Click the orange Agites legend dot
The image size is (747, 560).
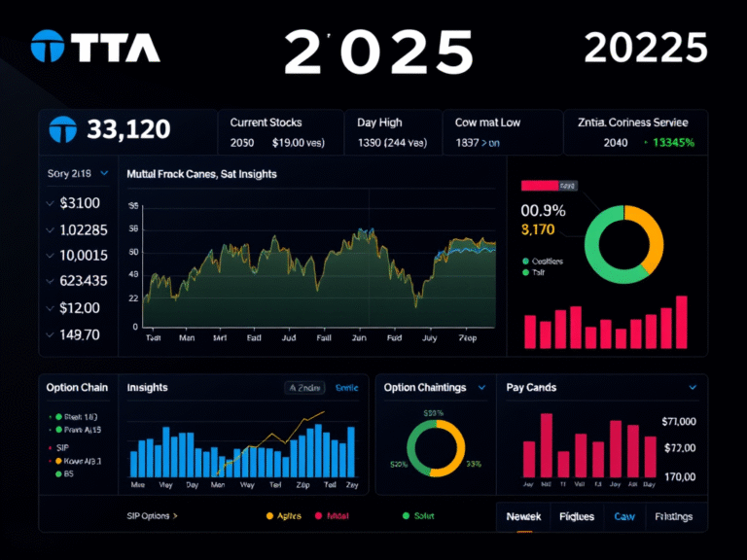point(269,516)
